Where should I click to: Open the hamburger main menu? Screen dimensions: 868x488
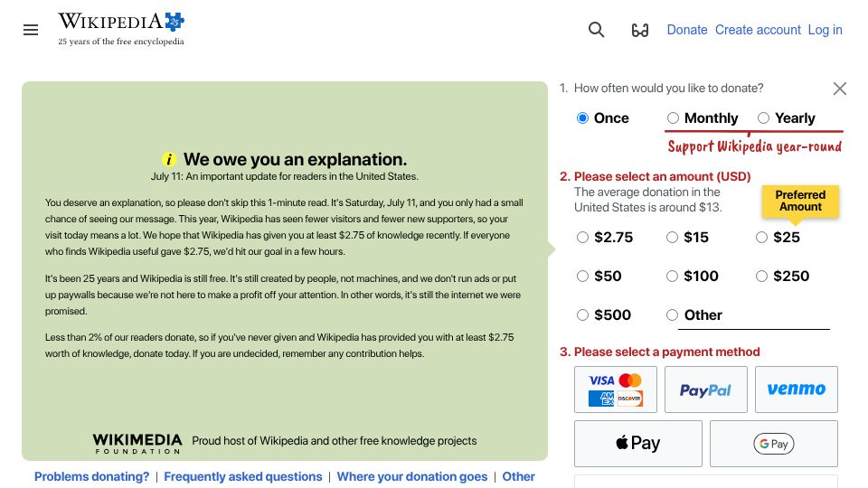[31, 30]
